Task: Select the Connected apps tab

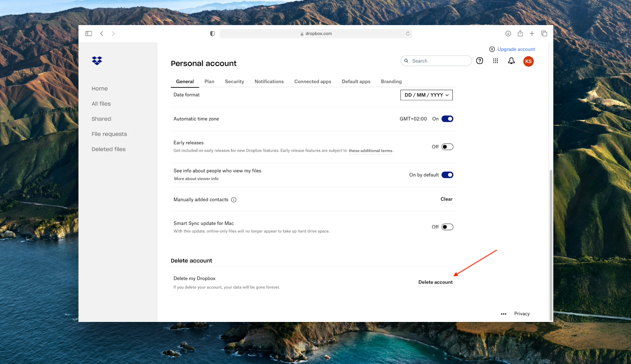Action: pyautogui.click(x=313, y=82)
